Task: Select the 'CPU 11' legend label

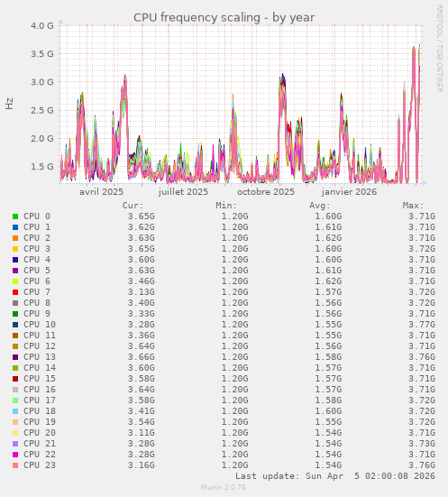Action: tap(40, 336)
